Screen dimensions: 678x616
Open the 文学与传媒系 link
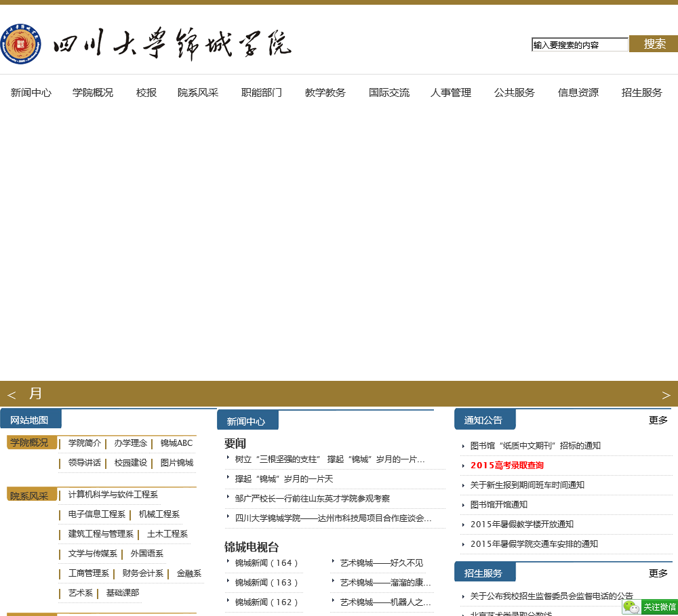pos(92,554)
